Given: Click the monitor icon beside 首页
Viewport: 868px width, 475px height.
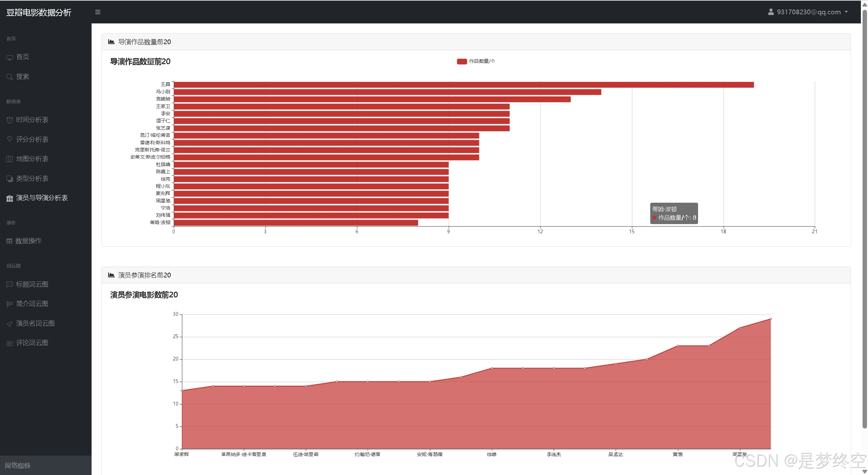Looking at the screenshot, I should [x=9, y=57].
